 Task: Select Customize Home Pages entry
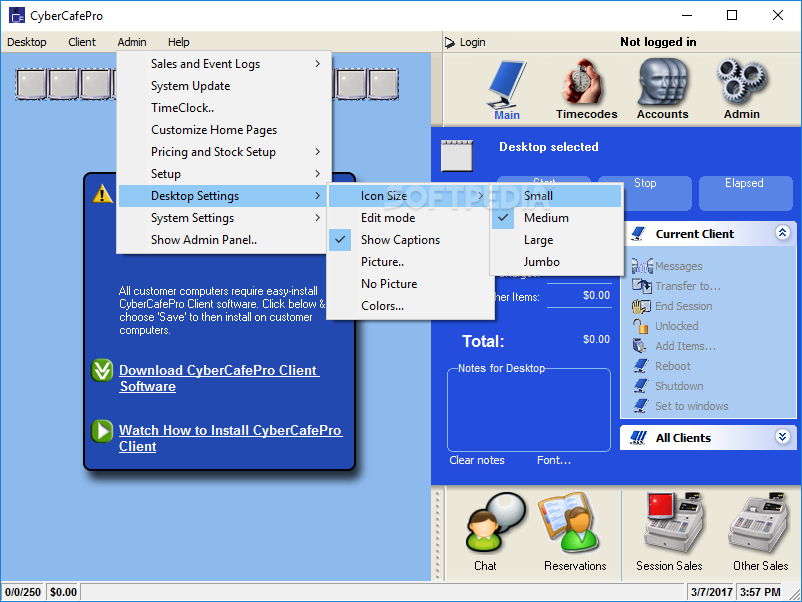[x=222, y=130]
